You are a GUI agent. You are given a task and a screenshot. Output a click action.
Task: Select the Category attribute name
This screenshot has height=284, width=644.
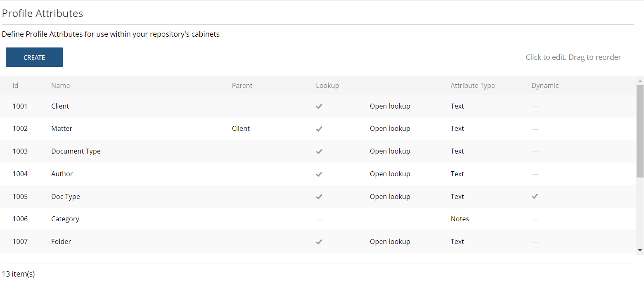[x=65, y=219]
